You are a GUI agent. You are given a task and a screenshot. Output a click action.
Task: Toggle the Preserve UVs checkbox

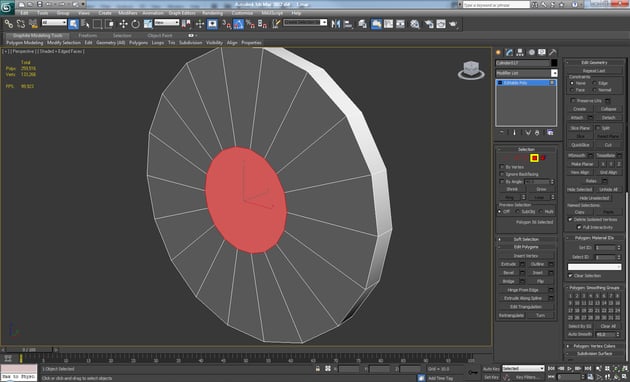pos(573,100)
